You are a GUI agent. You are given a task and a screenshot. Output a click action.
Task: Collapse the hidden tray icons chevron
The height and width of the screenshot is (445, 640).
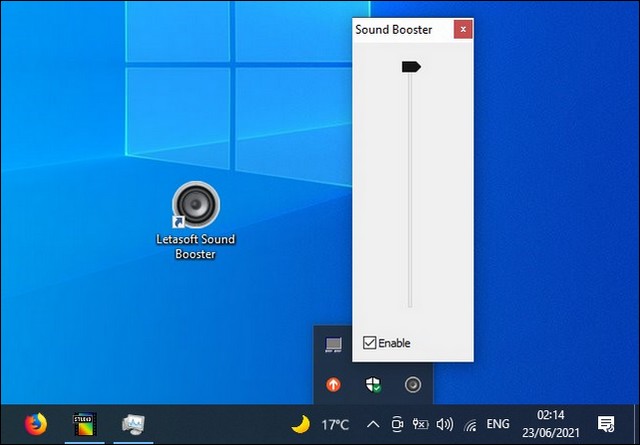pos(373,425)
